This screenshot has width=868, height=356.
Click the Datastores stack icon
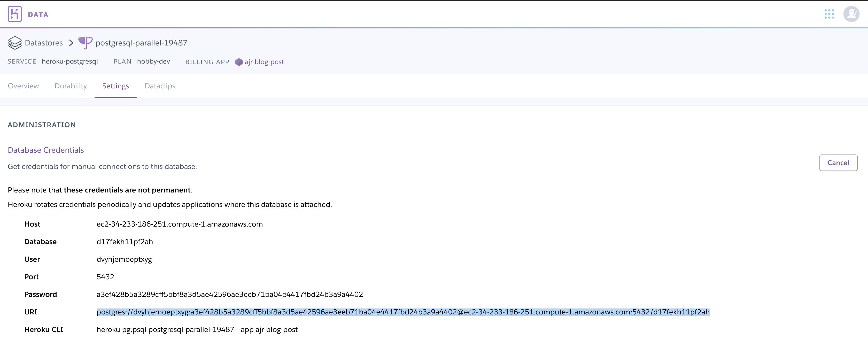(x=15, y=42)
